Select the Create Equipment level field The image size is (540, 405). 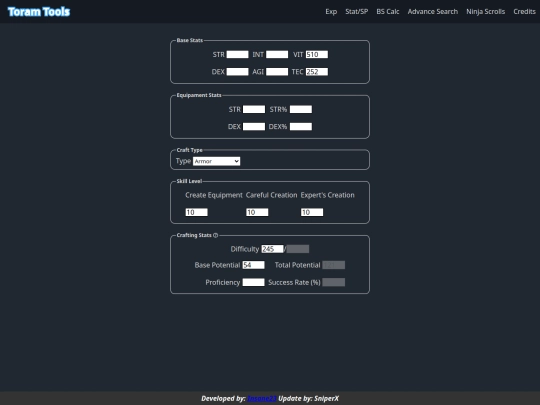[196, 212]
